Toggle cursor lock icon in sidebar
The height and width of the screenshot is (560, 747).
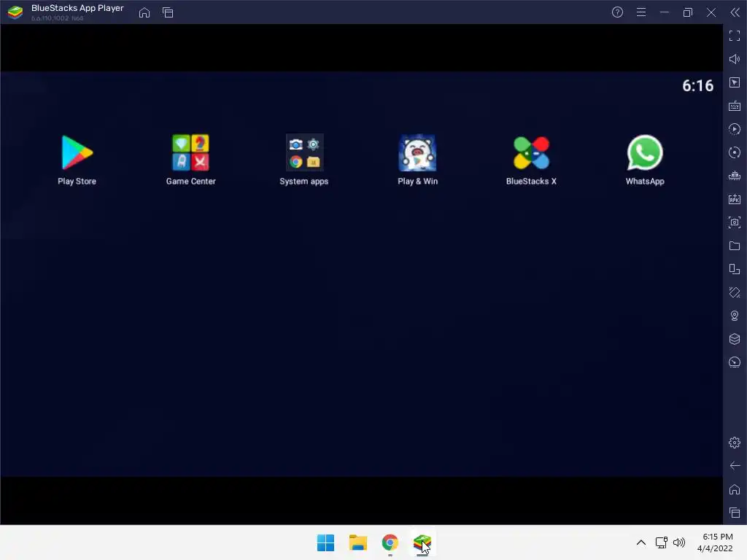(x=735, y=82)
